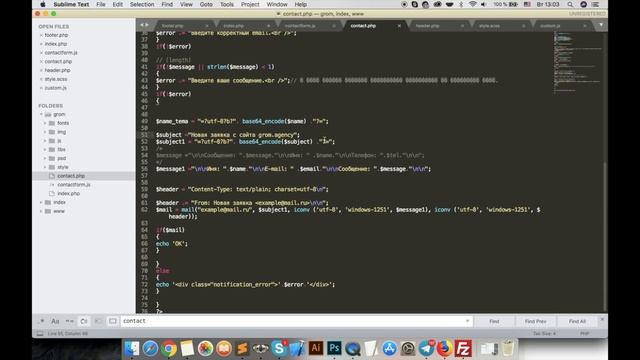Expand the libs folder

[45, 149]
